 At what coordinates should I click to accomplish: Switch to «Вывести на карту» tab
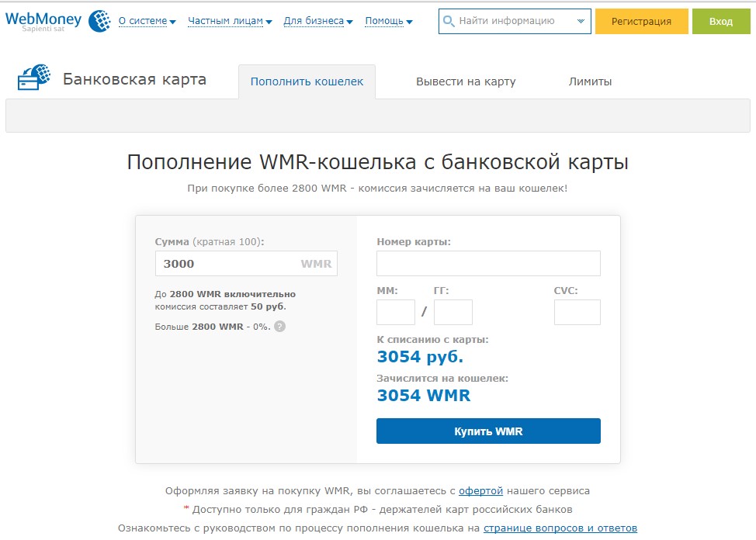(466, 81)
